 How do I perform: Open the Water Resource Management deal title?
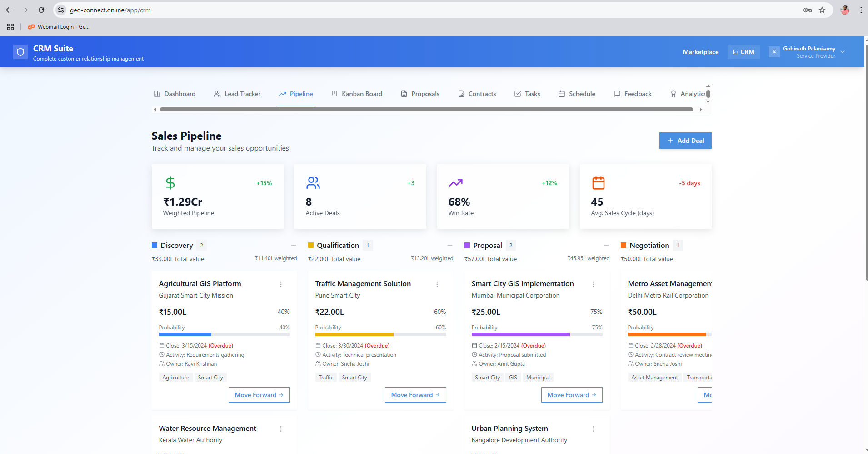208,429
